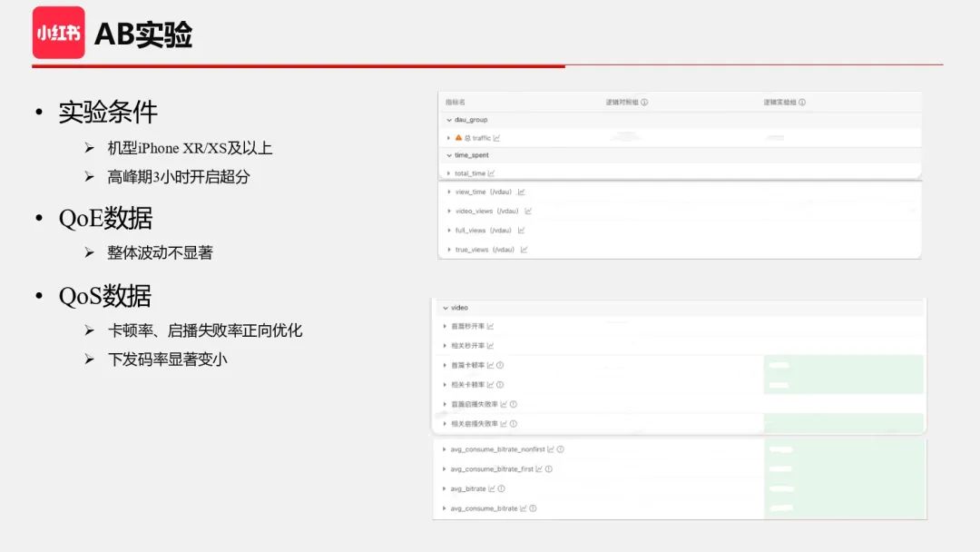
Task: Click the info icon for avg_consume_bitrate_first
Action: pyautogui.click(x=549, y=468)
